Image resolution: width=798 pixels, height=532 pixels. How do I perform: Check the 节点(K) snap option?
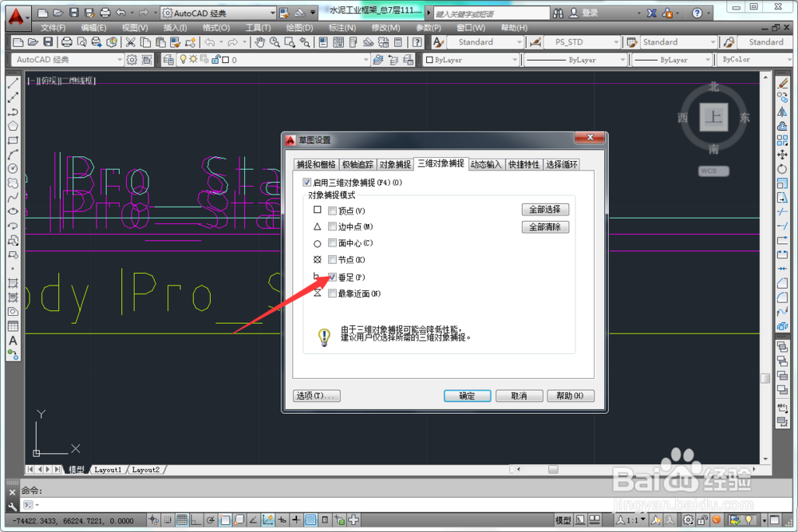[332, 259]
